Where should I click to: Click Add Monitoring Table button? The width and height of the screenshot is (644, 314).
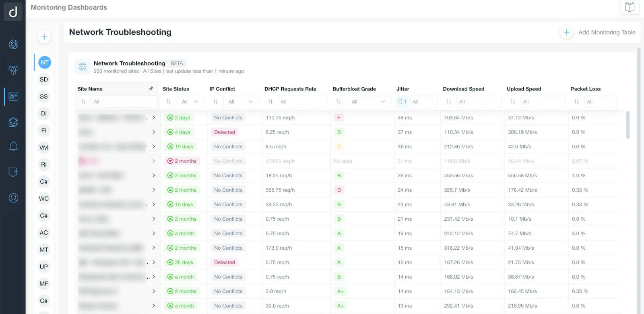tap(598, 32)
